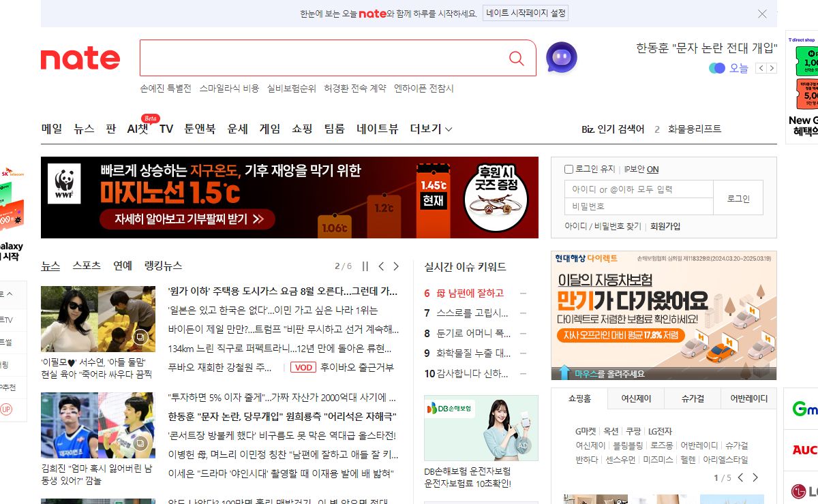Click suggested search 스마일라식 비용
The height and width of the screenshot is (504, 818).
click(229, 89)
